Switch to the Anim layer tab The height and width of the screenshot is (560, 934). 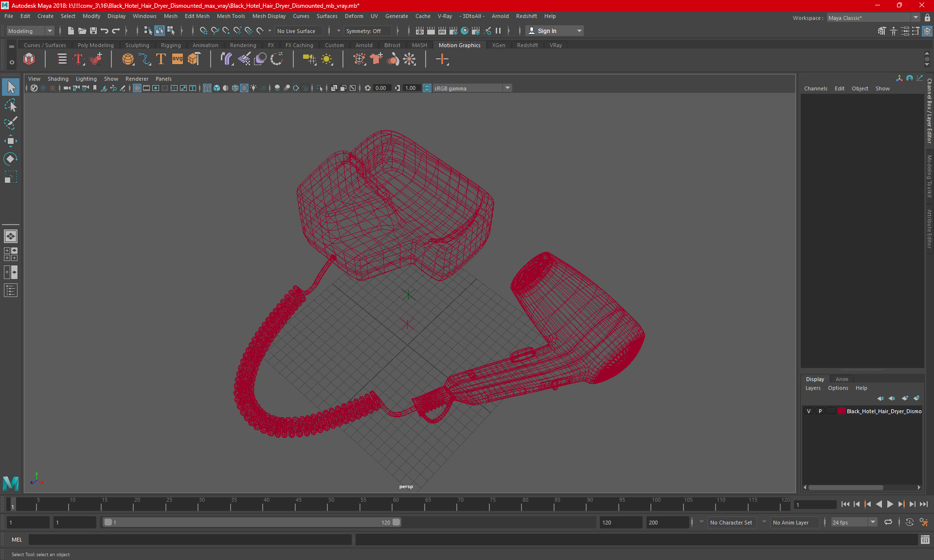point(842,379)
